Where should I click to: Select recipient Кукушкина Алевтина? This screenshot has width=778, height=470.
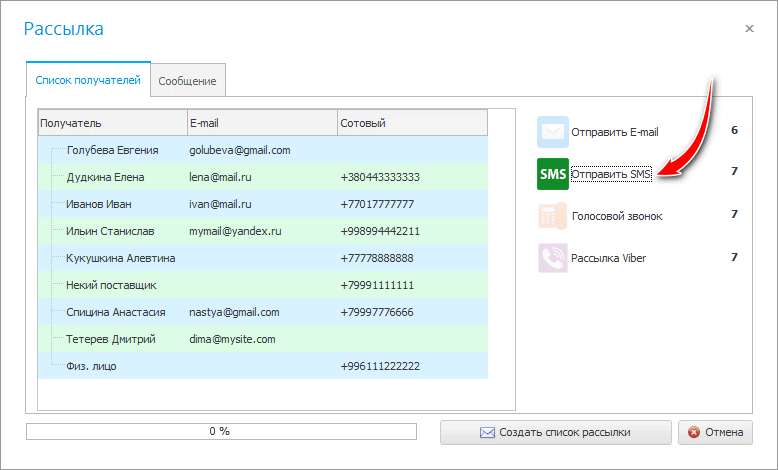coord(263,258)
